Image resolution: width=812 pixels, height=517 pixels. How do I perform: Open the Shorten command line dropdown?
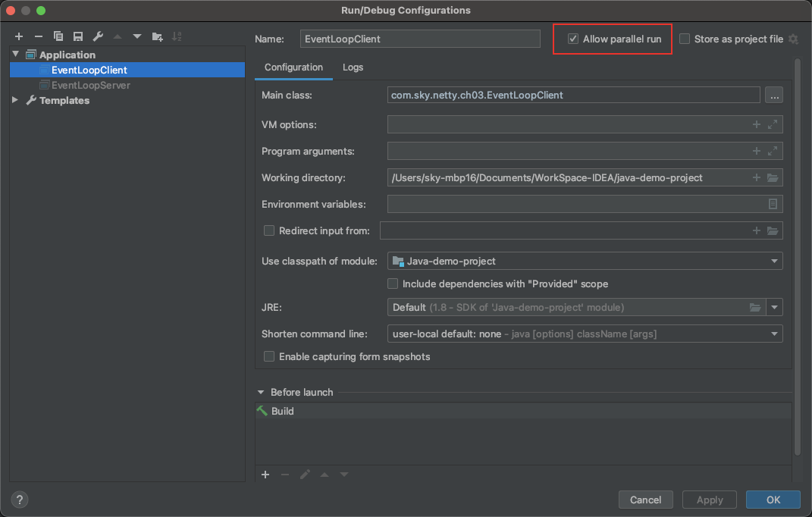774,334
